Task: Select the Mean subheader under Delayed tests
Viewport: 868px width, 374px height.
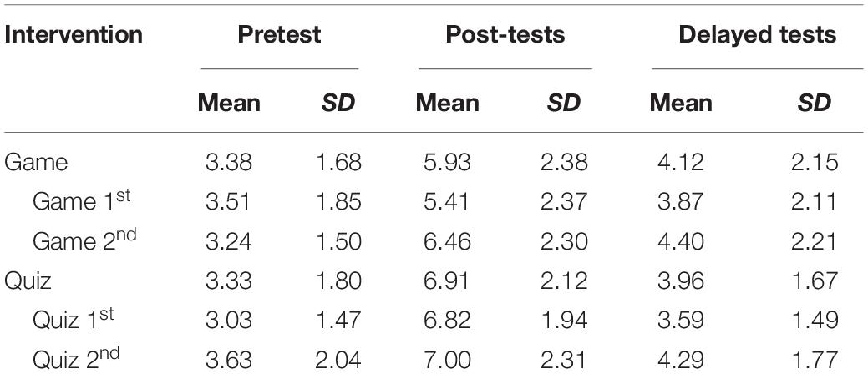Action: 681,104
